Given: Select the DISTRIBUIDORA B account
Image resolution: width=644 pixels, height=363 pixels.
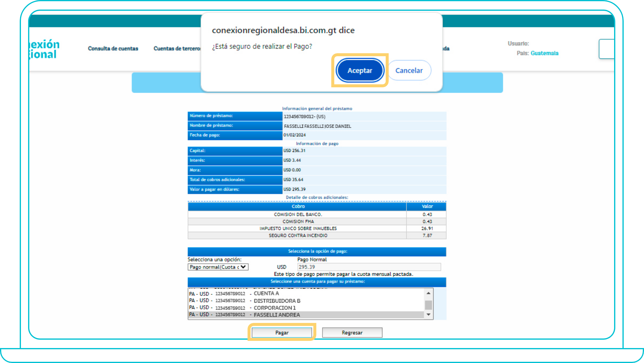Looking at the screenshot, I should click(277, 301).
